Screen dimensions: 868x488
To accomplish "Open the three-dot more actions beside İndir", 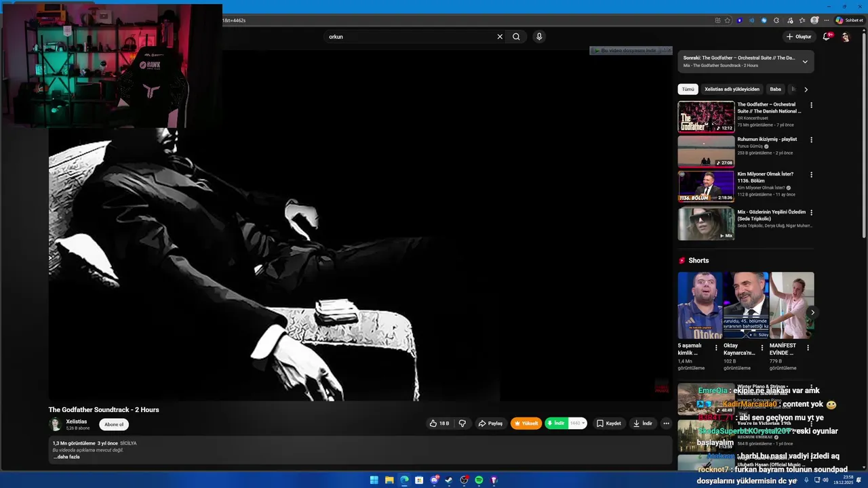I will (666, 424).
